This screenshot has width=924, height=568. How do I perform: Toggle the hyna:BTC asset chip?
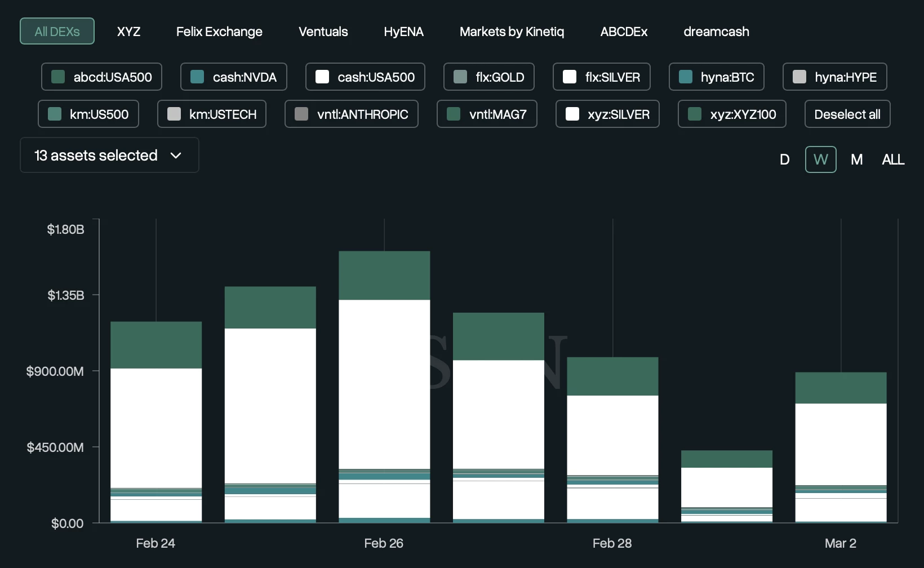pyautogui.click(x=716, y=77)
